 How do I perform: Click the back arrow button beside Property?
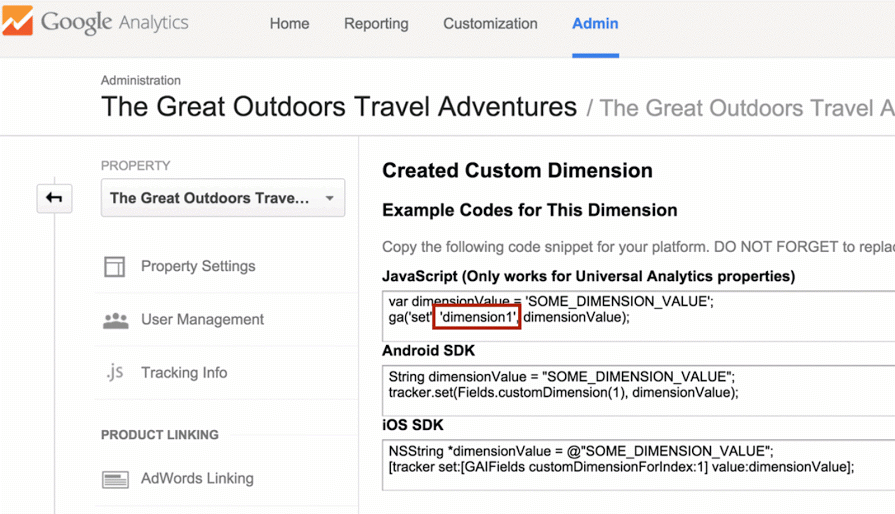point(54,198)
